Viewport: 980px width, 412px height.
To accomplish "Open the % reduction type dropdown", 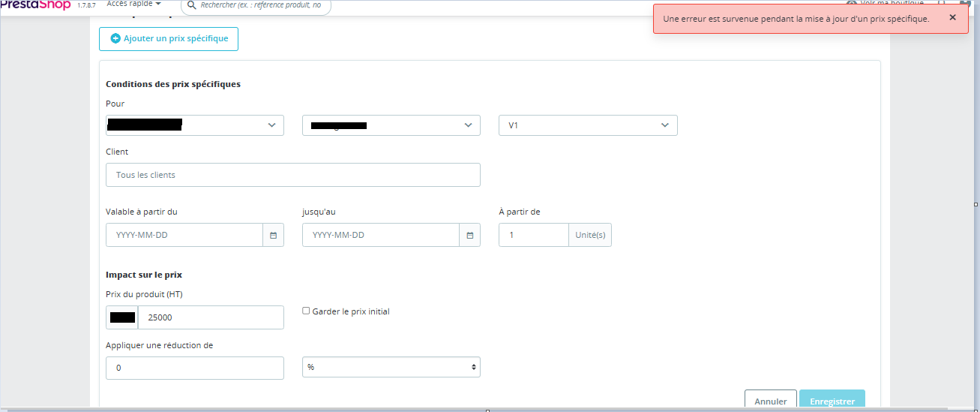I will (x=391, y=367).
